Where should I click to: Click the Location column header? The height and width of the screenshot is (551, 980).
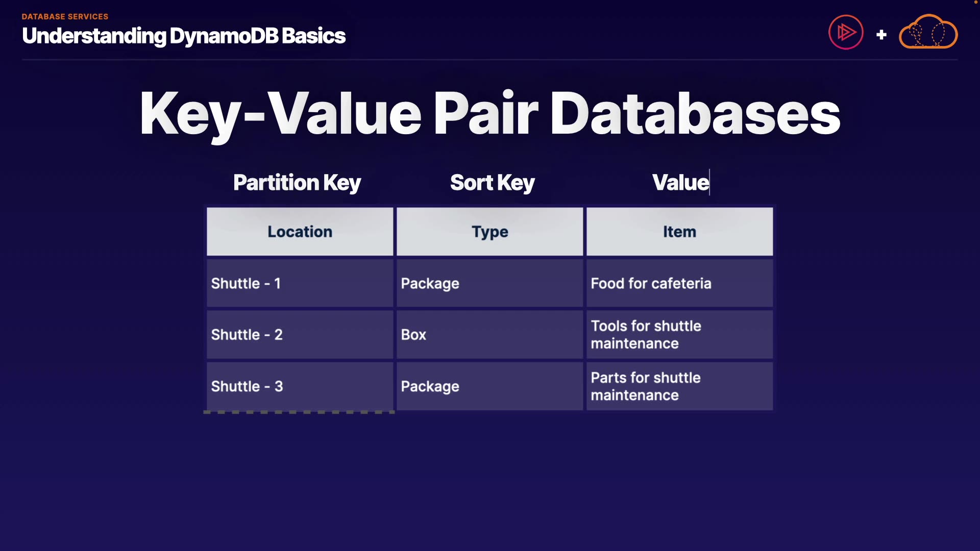click(x=300, y=232)
